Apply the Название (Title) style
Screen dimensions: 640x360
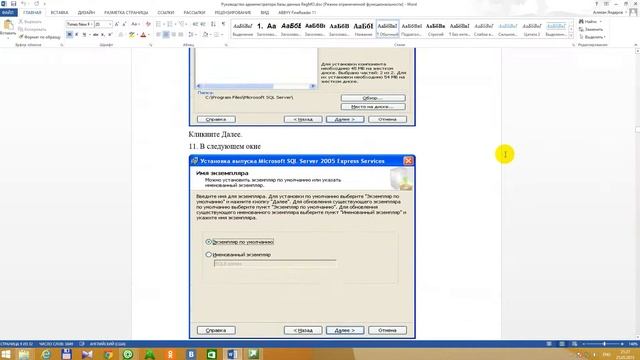(x=363, y=29)
